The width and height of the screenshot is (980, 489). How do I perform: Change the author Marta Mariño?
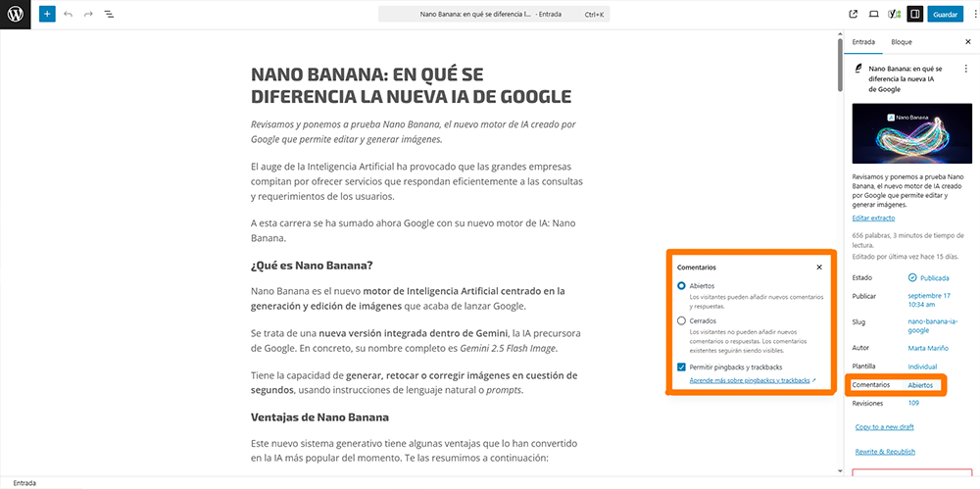927,348
